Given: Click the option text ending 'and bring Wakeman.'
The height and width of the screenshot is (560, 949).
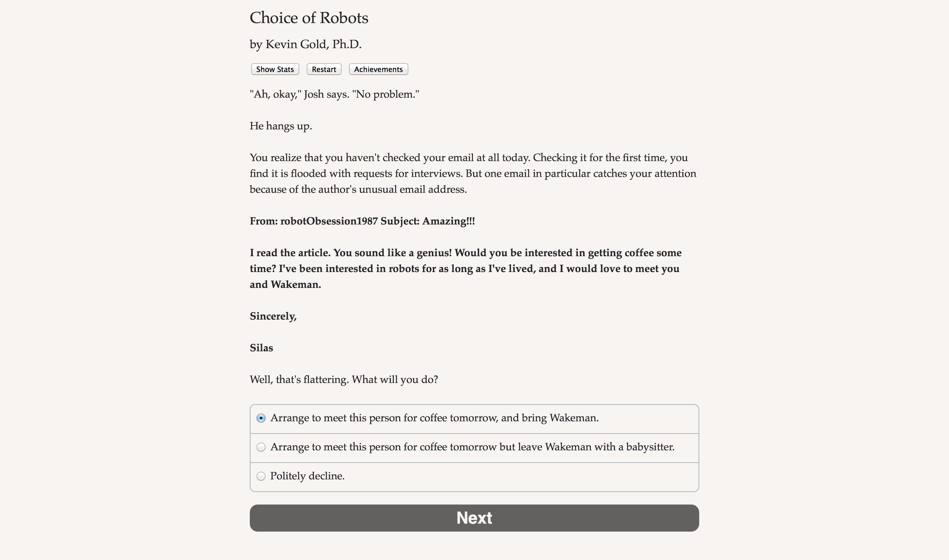Looking at the screenshot, I should (434, 418).
